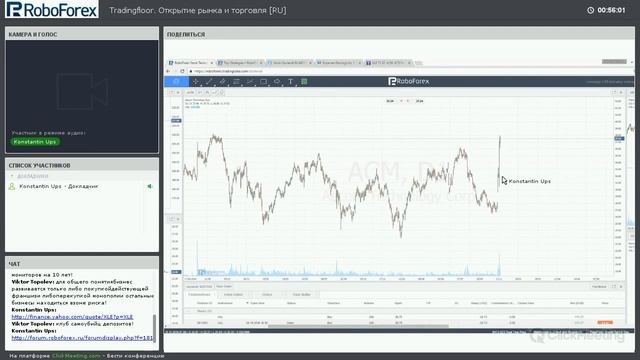Select Konstantin Ups in the participants list
The width and height of the screenshot is (640, 360).
[58, 186]
